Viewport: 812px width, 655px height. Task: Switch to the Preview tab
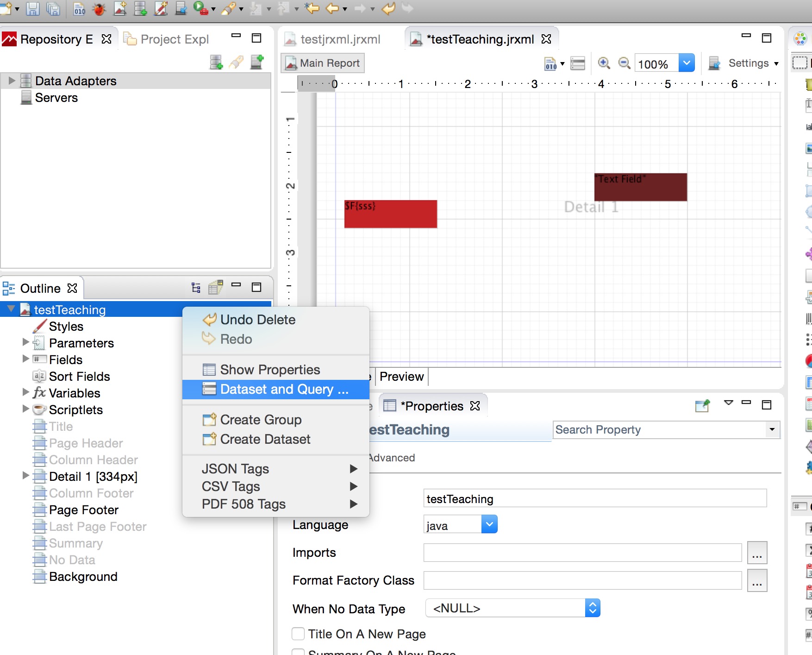point(402,377)
